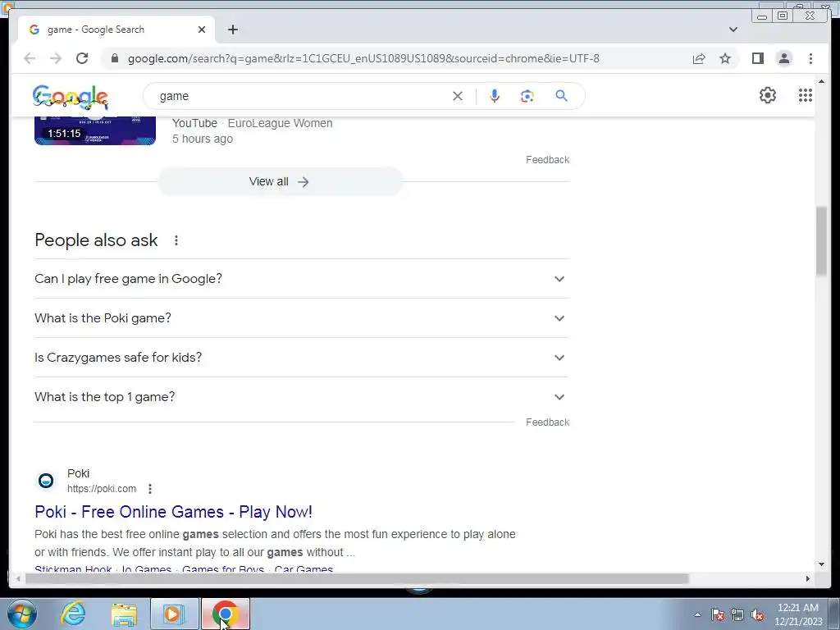Expand 'Is Crazygames safe for kids?'

pyautogui.click(x=302, y=358)
